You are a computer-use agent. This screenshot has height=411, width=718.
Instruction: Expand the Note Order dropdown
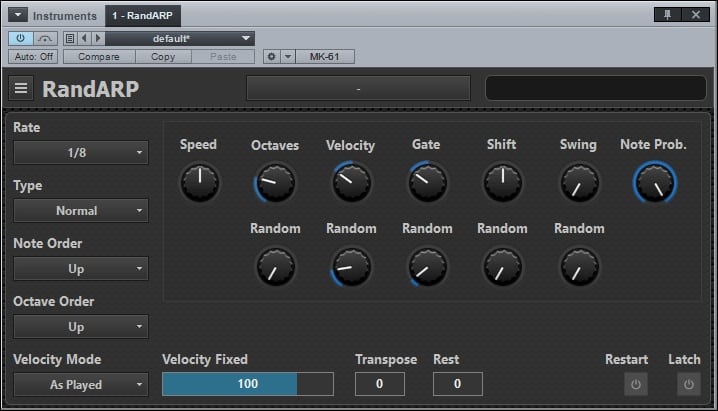pos(81,269)
